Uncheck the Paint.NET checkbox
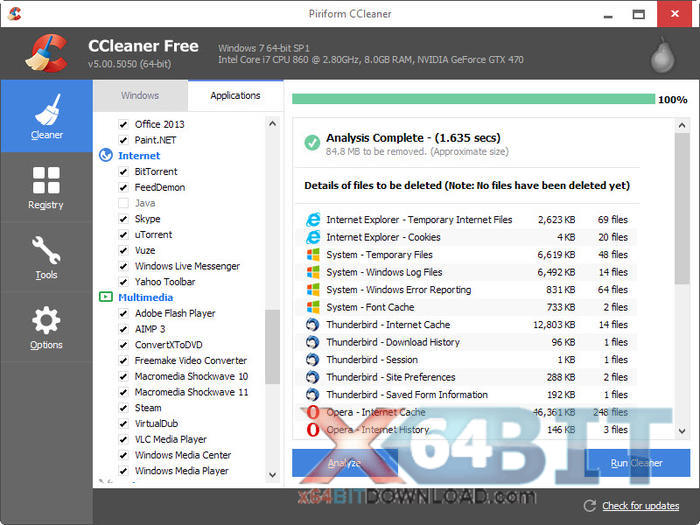The image size is (700, 525). pyautogui.click(x=123, y=140)
